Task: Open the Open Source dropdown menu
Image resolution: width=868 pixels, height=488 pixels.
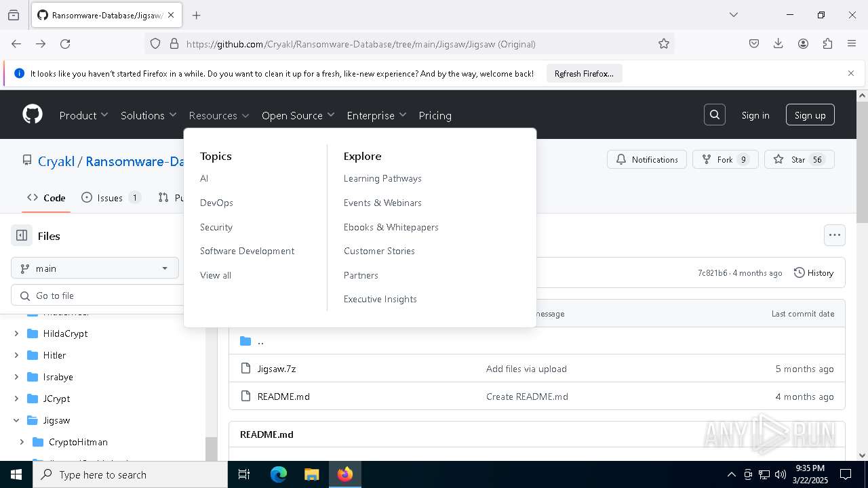Action: [x=298, y=115]
